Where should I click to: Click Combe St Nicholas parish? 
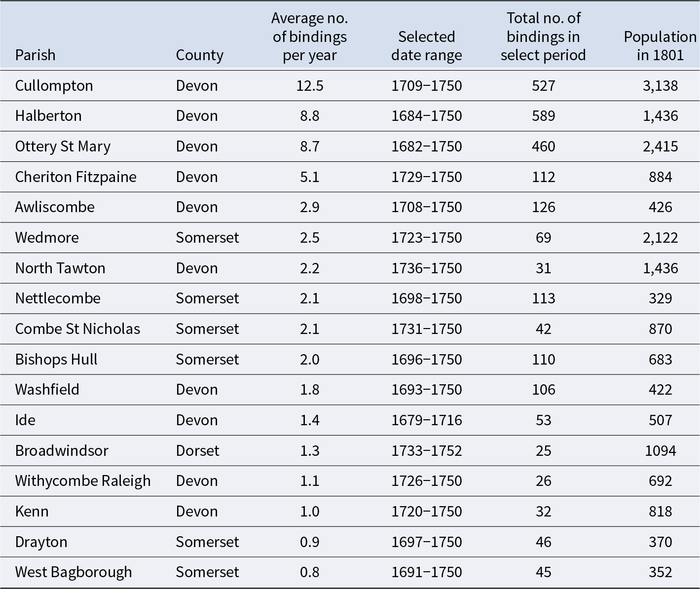[x=77, y=329]
